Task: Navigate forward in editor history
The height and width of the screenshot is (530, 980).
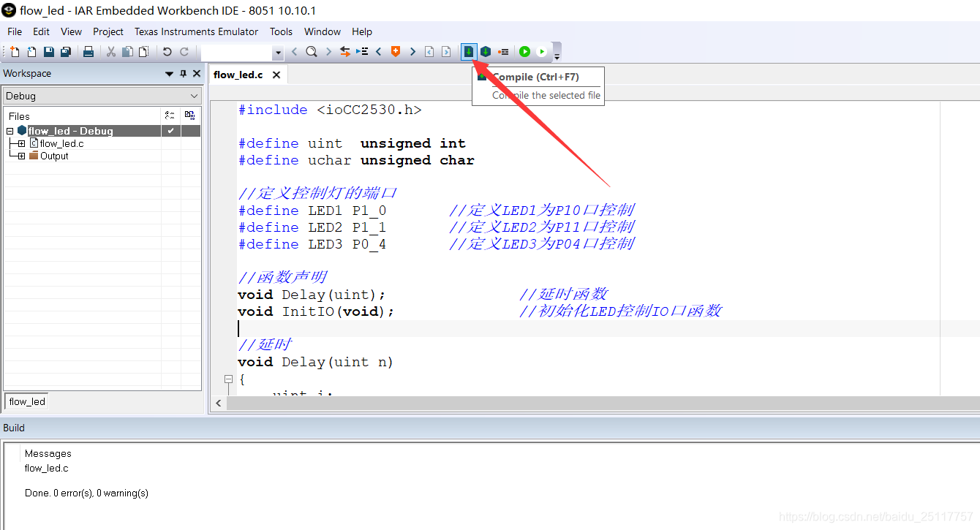Action: point(446,52)
